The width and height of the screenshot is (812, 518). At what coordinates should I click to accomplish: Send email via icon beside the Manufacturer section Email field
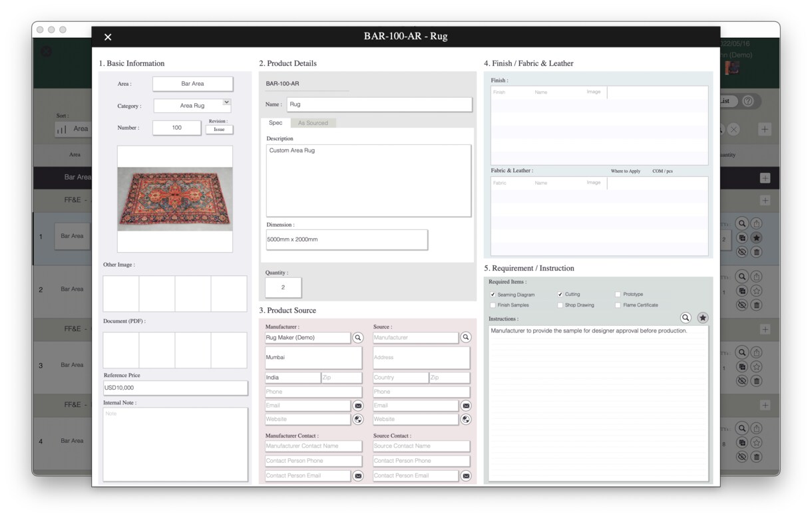click(x=358, y=406)
